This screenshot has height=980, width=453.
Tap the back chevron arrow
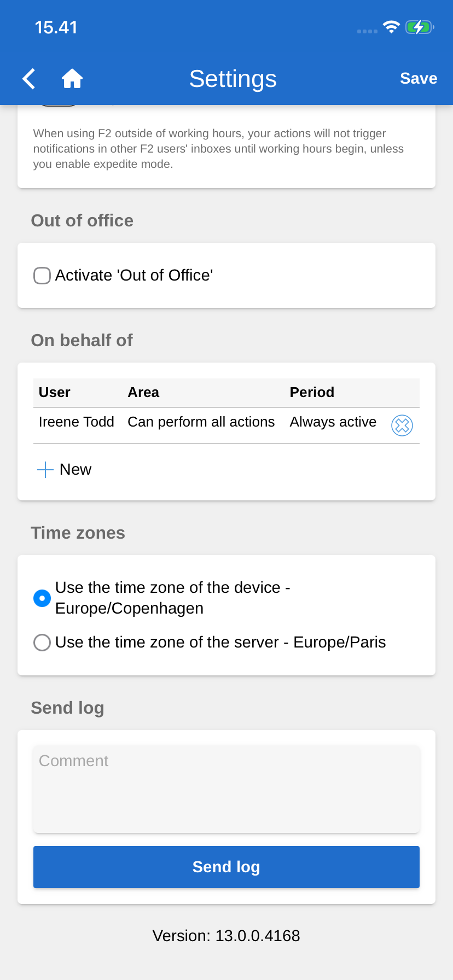[x=29, y=79]
